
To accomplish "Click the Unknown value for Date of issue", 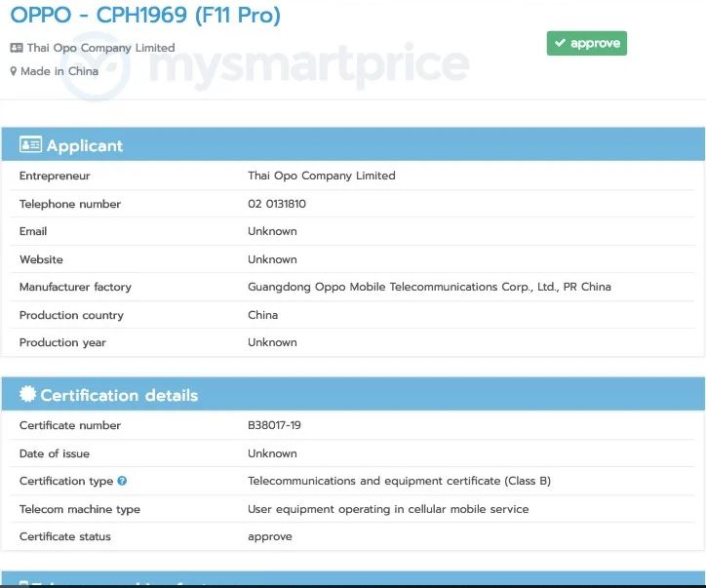I will tap(272, 453).
